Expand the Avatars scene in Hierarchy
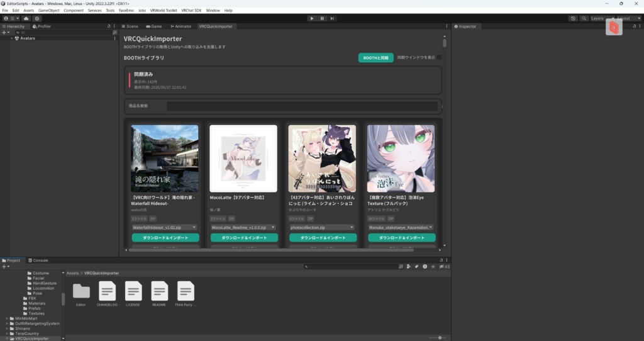 [x=12, y=38]
